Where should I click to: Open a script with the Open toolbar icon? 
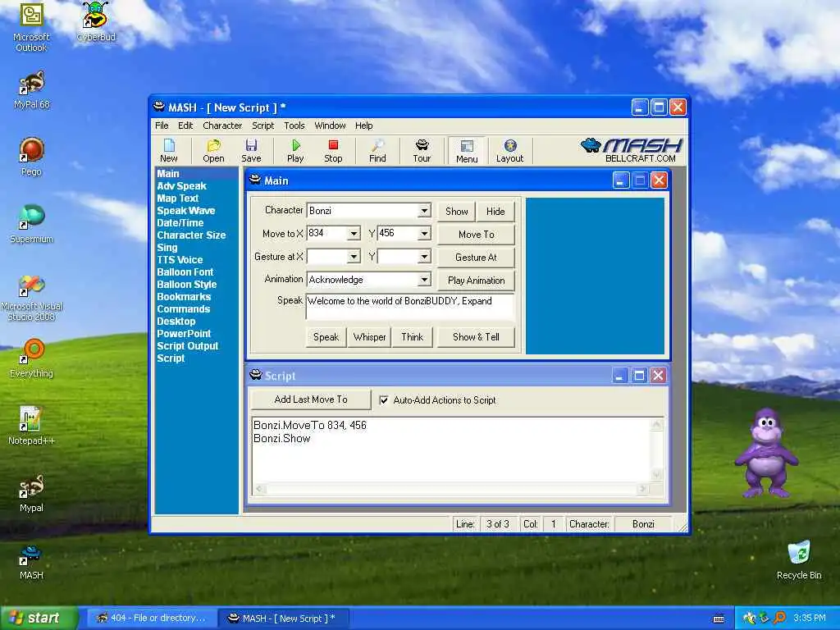[x=213, y=151]
